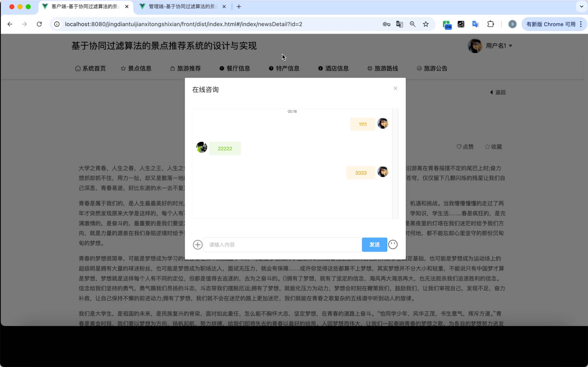Viewport: 588px width, 367px height.
Task: Click the avatar beside message 22222
Action: coord(201,147)
